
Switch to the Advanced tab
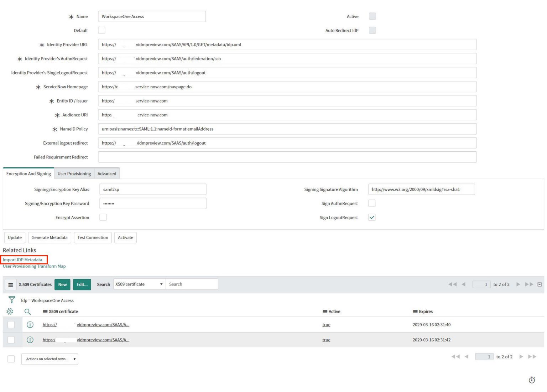tap(106, 173)
